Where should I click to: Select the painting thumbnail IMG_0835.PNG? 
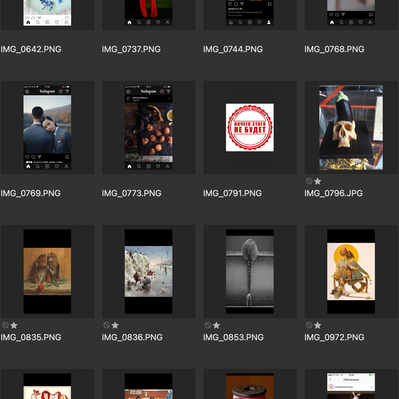point(47,271)
